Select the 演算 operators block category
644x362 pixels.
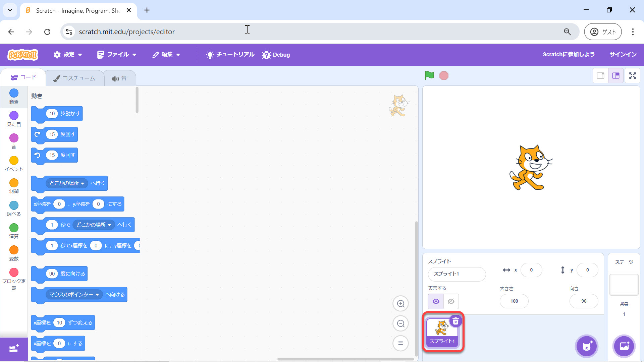coord(14,231)
